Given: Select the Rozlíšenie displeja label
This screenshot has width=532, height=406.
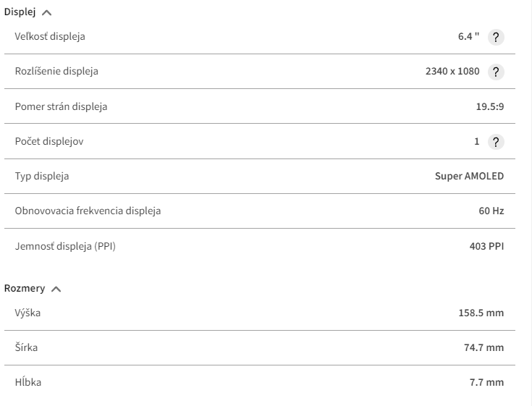Looking at the screenshot, I should click(x=56, y=71).
